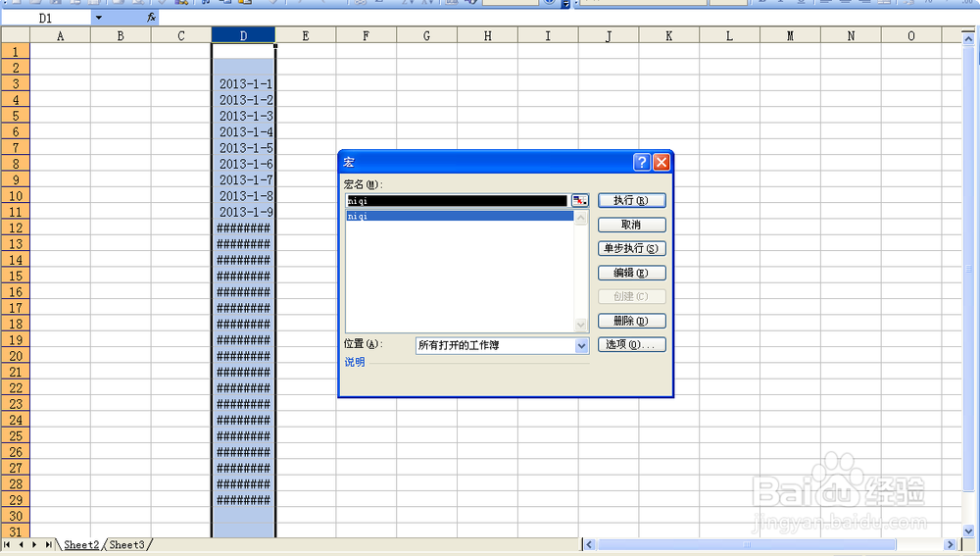
Task: Select column E header
Action: [306, 35]
